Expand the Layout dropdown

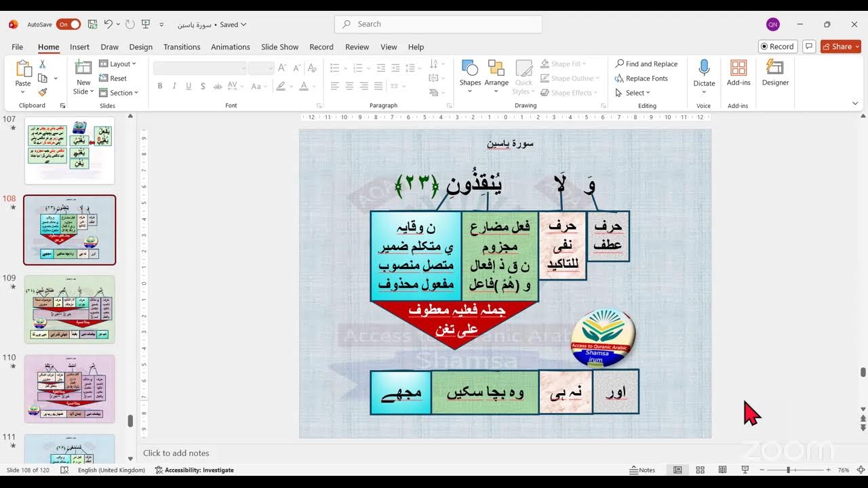118,64
